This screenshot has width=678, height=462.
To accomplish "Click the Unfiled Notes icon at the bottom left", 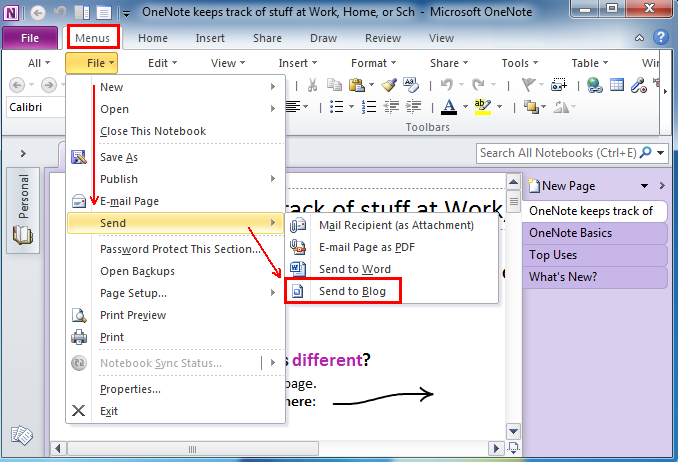I will (x=22, y=435).
